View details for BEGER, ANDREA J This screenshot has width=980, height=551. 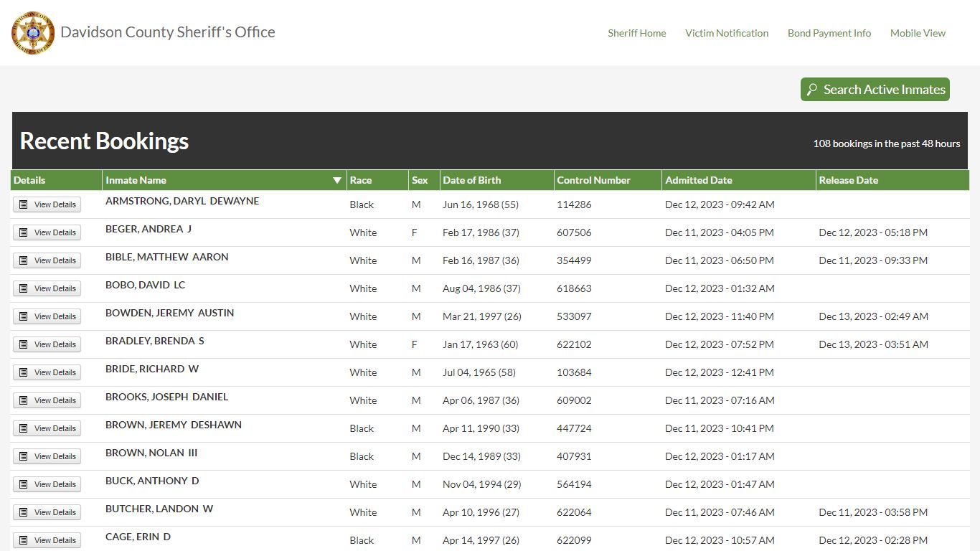coord(47,232)
